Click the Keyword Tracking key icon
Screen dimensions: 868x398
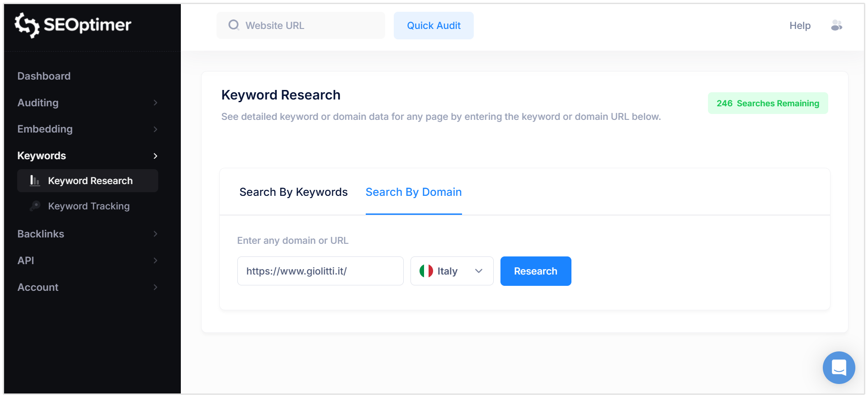tap(35, 206)
